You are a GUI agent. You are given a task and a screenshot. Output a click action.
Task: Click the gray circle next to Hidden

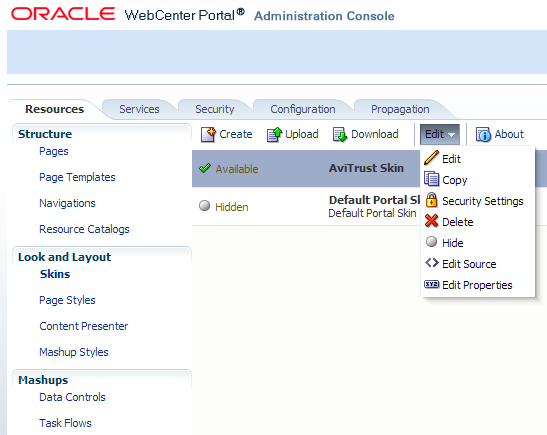(x=204, y=205)
